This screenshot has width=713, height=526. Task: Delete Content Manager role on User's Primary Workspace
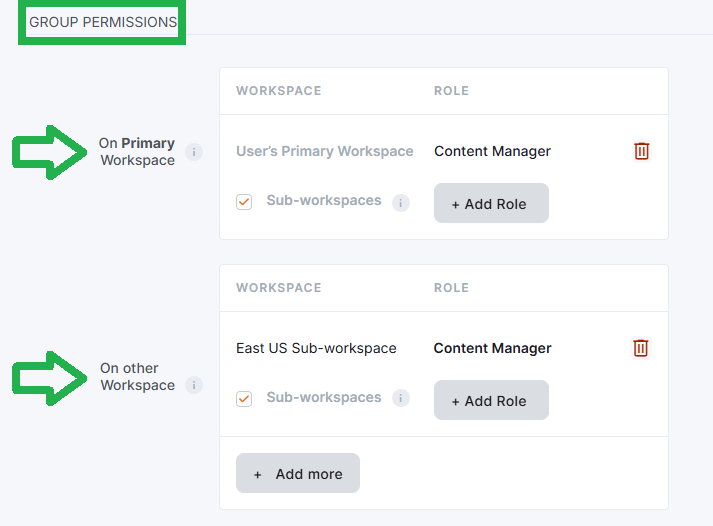[x=642, y=151]
